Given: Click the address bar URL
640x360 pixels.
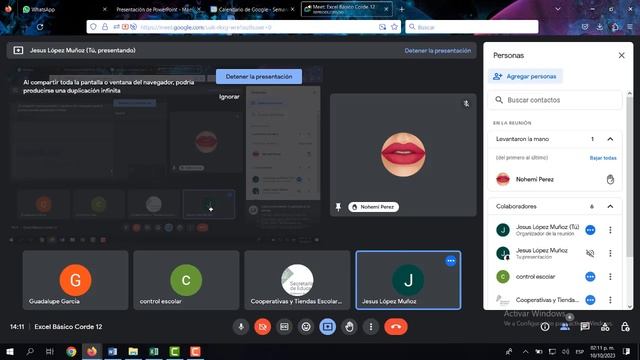Looking at the screenshot, I should (206, 27).
